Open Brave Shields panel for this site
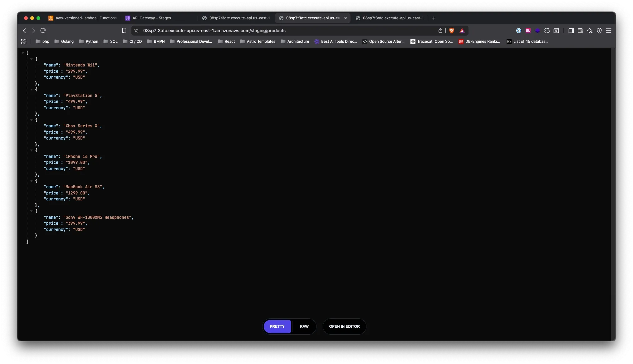633x364 pixels. click(452, 31)
